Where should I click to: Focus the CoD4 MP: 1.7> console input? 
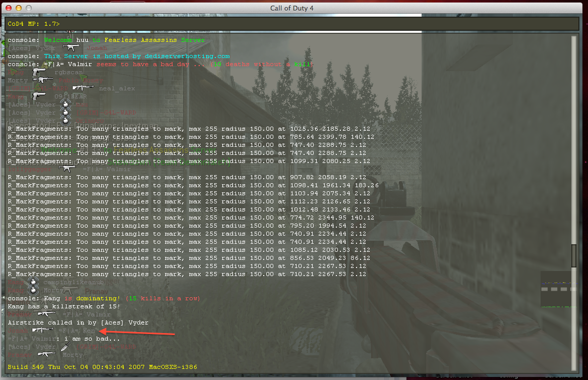point(293,24)
